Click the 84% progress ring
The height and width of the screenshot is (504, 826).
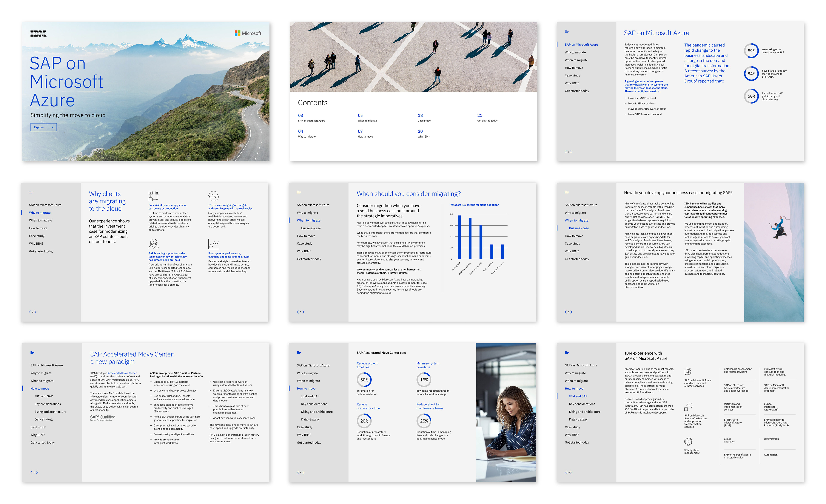click(x=751, y=74)
